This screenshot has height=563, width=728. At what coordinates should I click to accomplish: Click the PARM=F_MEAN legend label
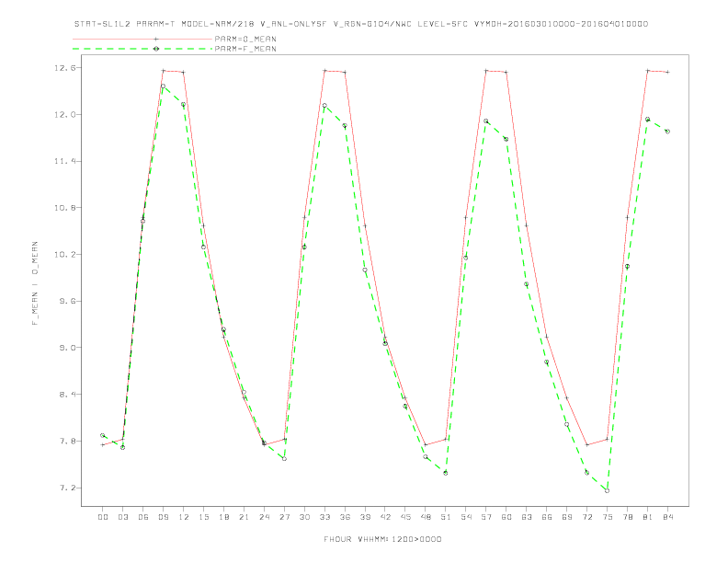[x=245, y=49]
